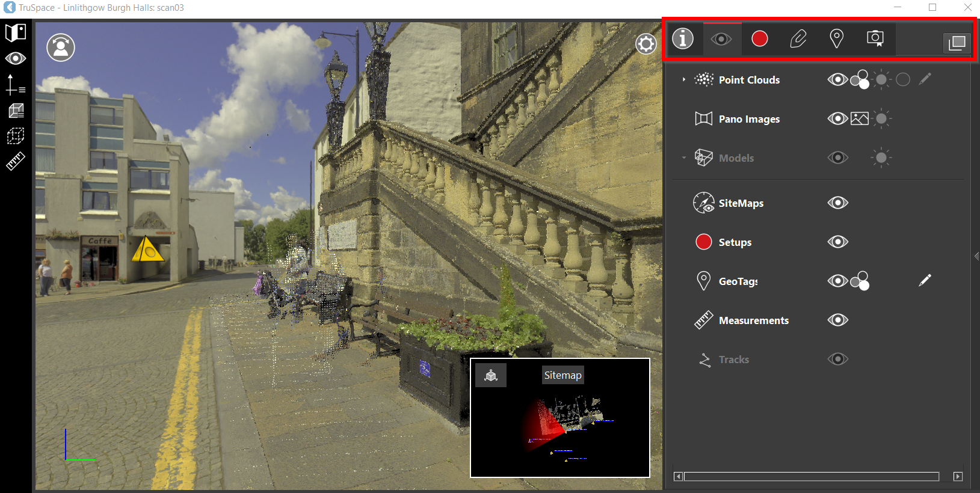Click the pencil edit icon for GeoTags
980x493 pixels.
tap(925, 280)
